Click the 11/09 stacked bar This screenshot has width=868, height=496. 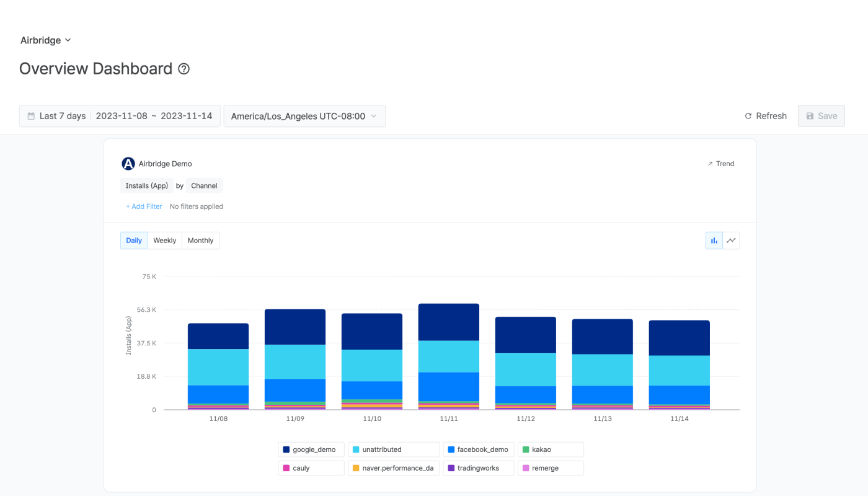295,360
